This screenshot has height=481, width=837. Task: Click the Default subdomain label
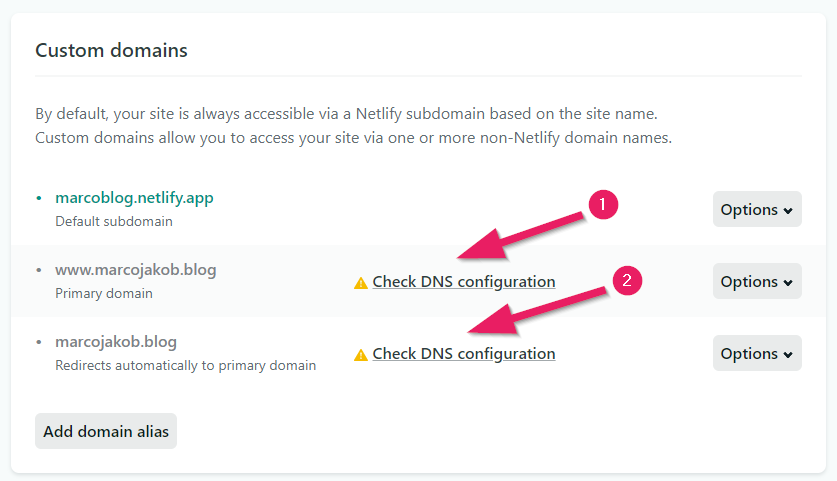click(114, 222)
